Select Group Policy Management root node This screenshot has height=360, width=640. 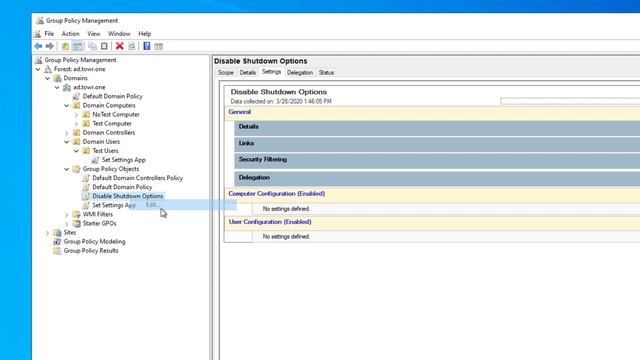point(80,60)
